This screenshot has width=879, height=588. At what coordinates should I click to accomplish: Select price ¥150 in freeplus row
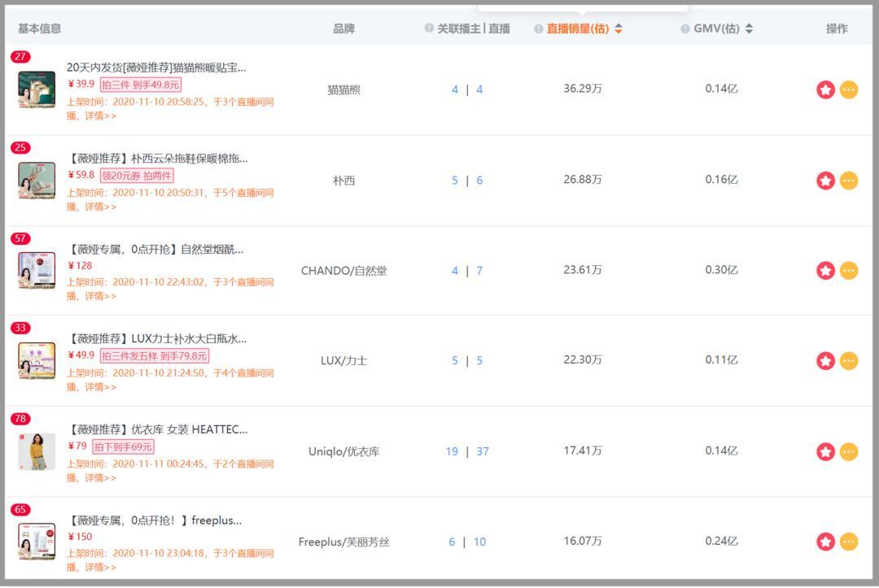(x=80, y=537)
